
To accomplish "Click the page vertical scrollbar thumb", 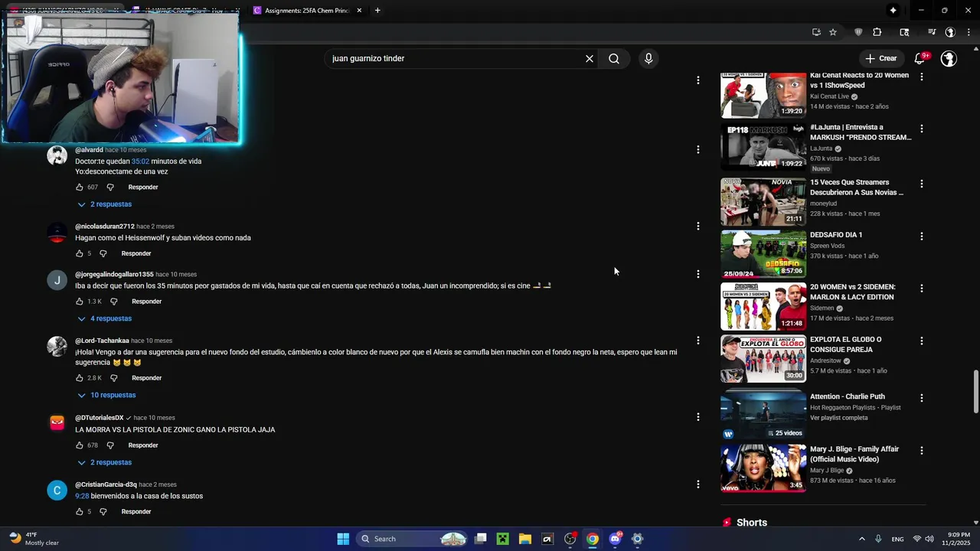I will [x=975, y=391].
